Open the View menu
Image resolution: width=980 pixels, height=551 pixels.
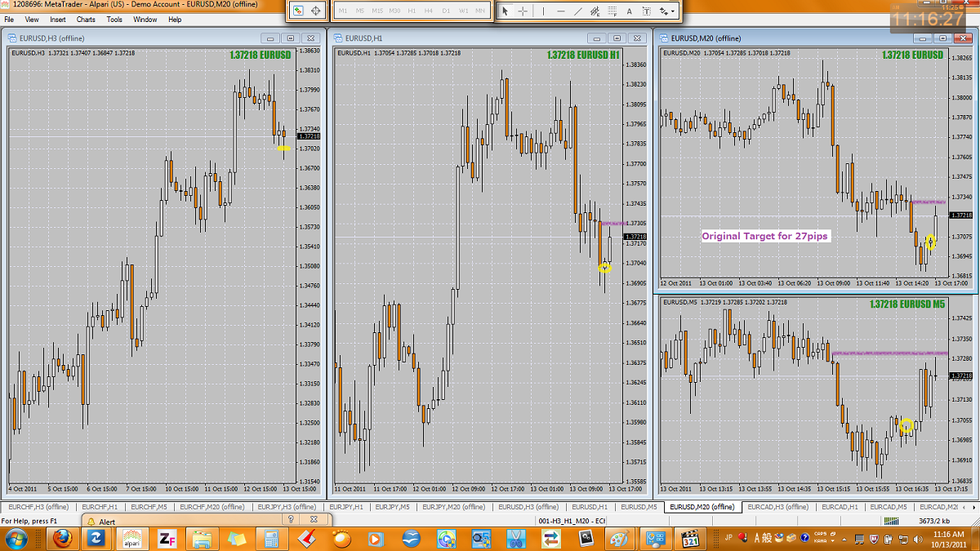click(32, 19)
